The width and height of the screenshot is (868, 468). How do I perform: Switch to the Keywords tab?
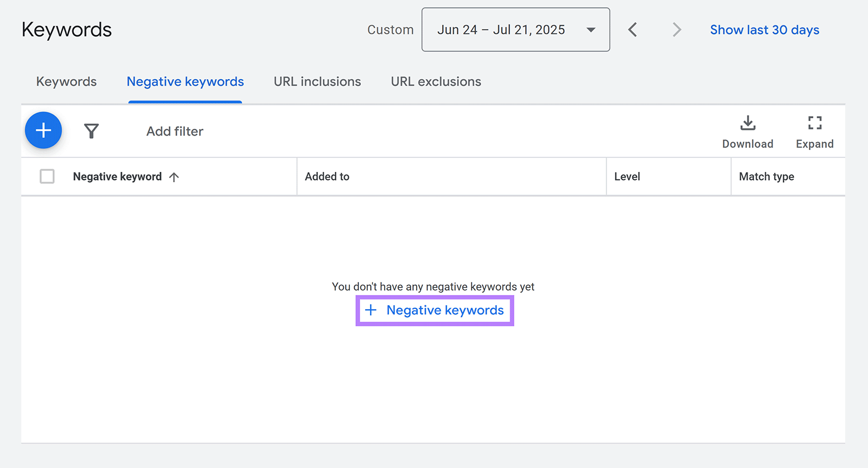coord(66,82)
